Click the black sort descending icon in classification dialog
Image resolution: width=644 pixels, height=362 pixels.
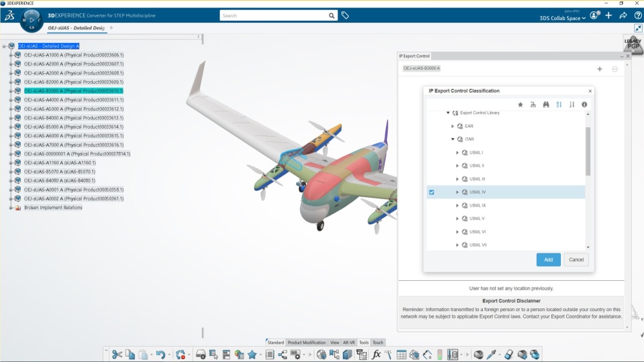tap(572, 105)
